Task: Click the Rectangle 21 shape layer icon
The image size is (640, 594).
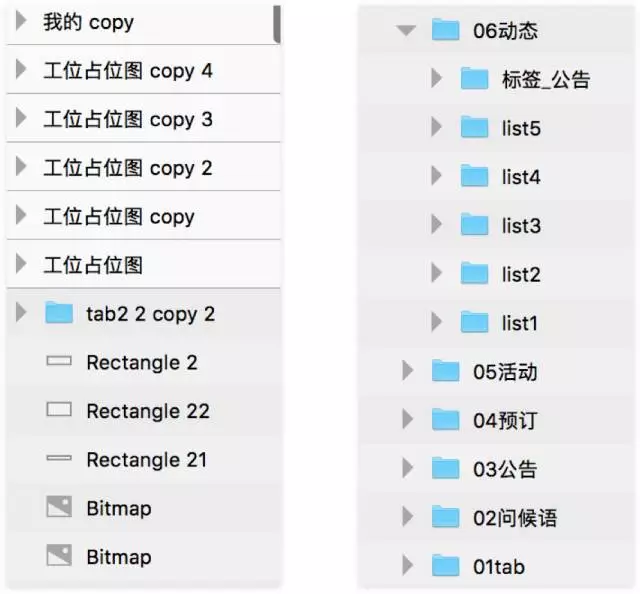Action: coord(59,459)
